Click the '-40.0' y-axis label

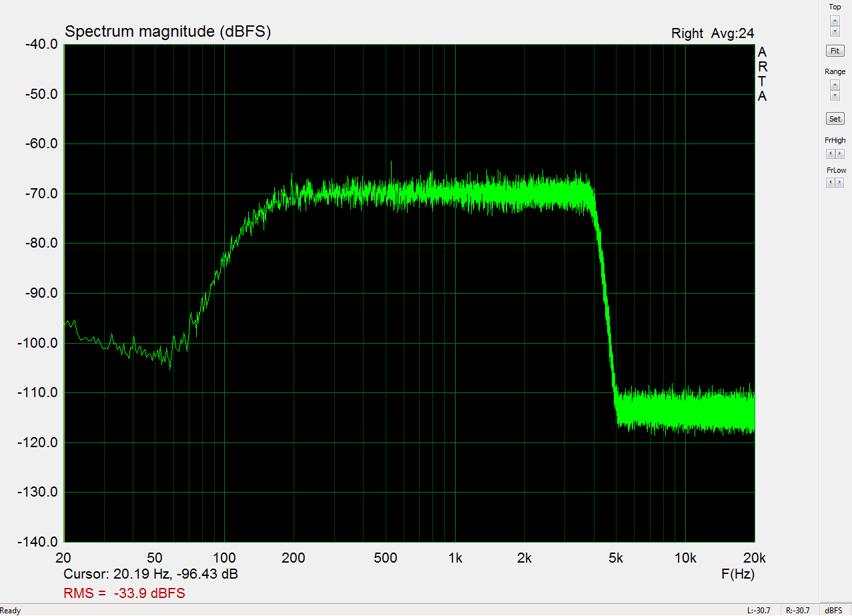click(x=41, y=44)
